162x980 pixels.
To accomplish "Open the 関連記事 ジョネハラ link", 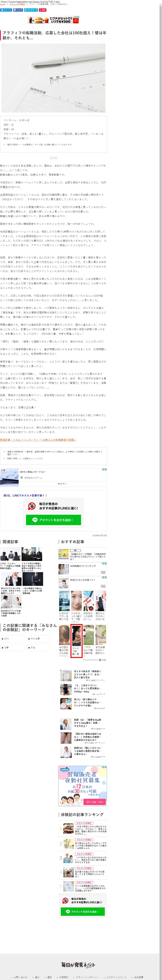I will pyautogui.click(x=38, y=440).
